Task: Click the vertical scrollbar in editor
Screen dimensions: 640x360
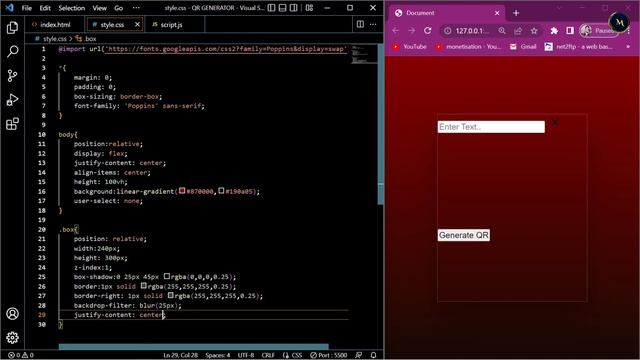Action: (380, 124)
